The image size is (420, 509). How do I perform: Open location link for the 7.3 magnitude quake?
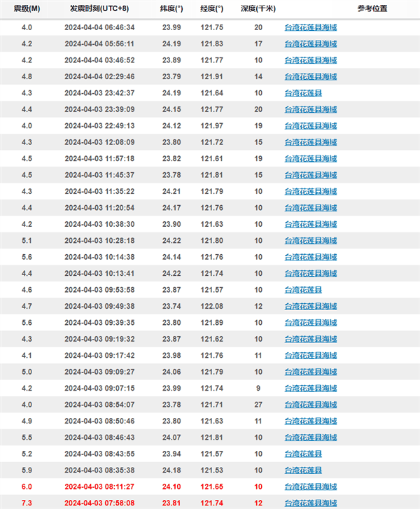[x=311, y=502]
